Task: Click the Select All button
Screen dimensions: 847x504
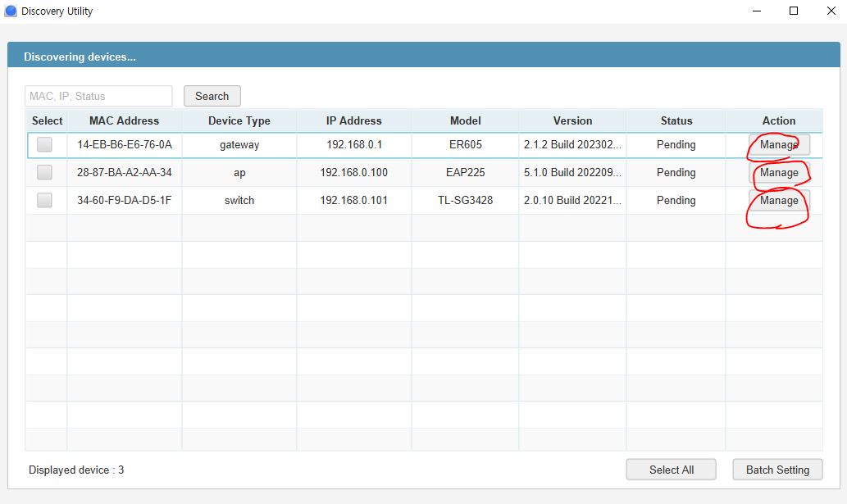Action: (671, 470)
